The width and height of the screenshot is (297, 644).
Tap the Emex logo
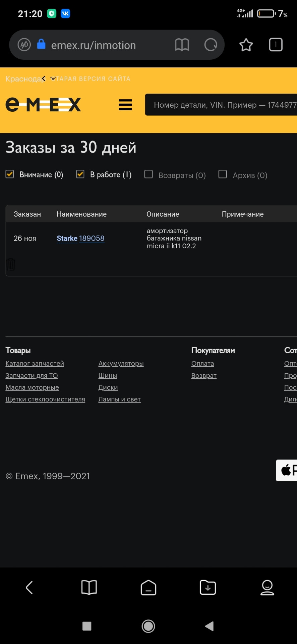point(43,105)
